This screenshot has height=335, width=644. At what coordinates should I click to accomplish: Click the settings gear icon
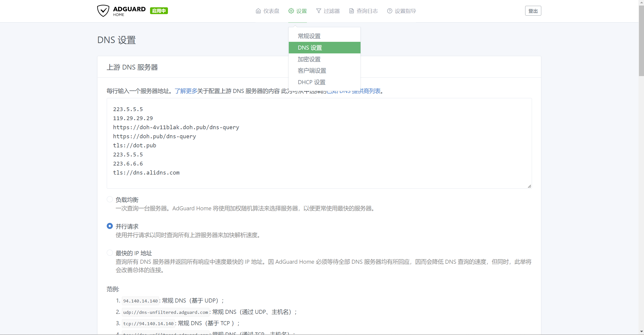coord(291,11)
